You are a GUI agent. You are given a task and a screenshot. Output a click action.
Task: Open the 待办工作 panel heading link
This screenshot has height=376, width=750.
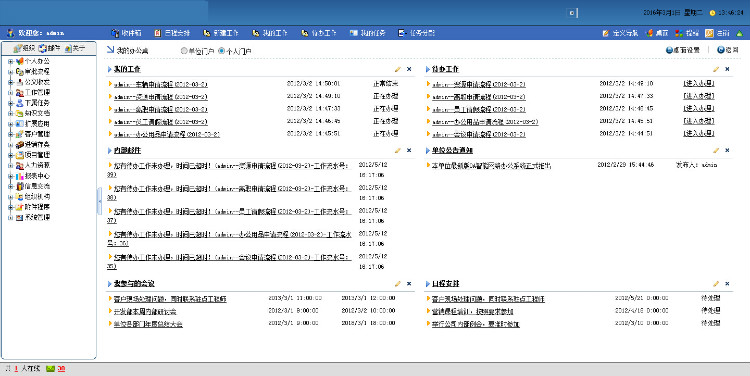445,69
